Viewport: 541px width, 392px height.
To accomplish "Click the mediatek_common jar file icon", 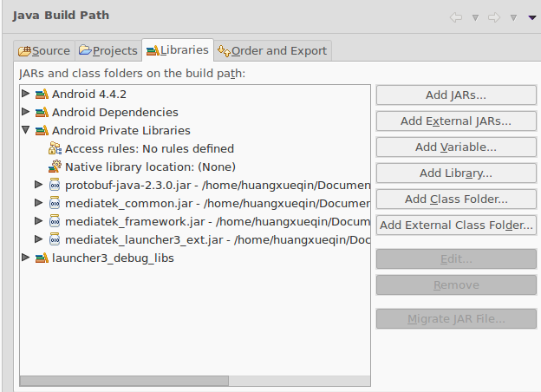I will point(55,203).
